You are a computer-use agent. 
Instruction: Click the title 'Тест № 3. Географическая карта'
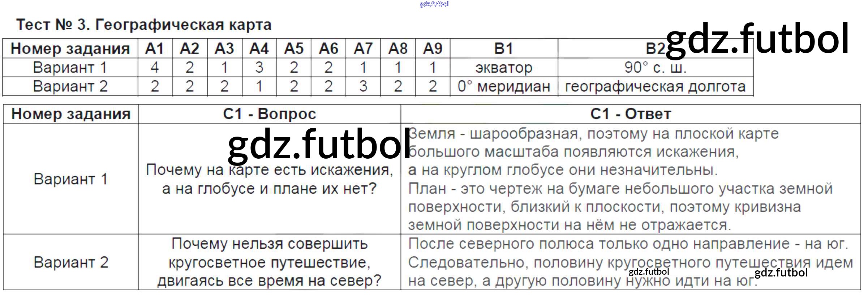(x=144, y=25)
